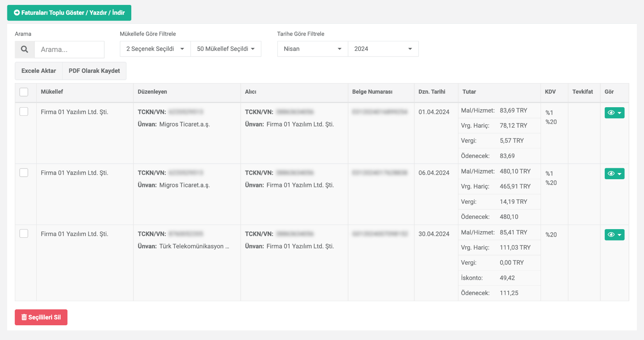
Task: Click 'Türk Telekomünikasyon' issuer name
Action: pos(194,246)
